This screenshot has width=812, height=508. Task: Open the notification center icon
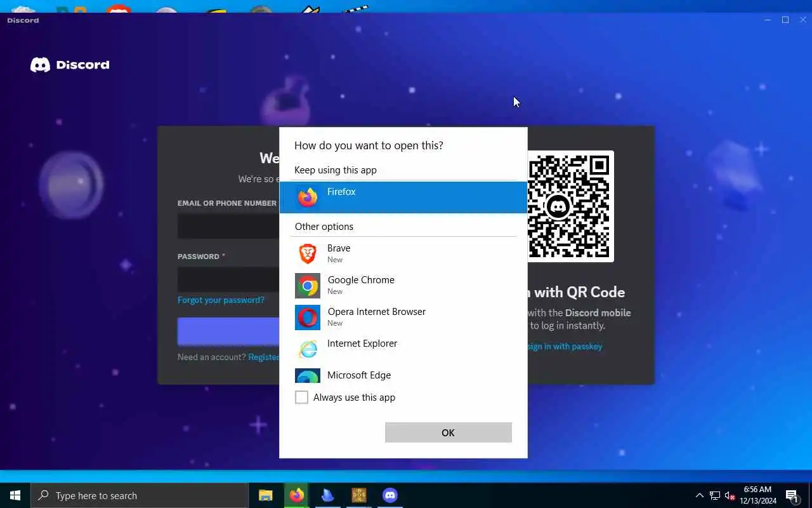pos(792,495)
